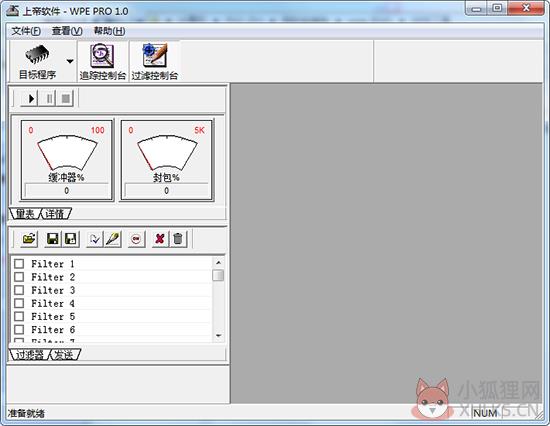This screenshot has height=426, width=550.
Task: Click the 封包% value field showing 0
Action: [x=167, y=191]
